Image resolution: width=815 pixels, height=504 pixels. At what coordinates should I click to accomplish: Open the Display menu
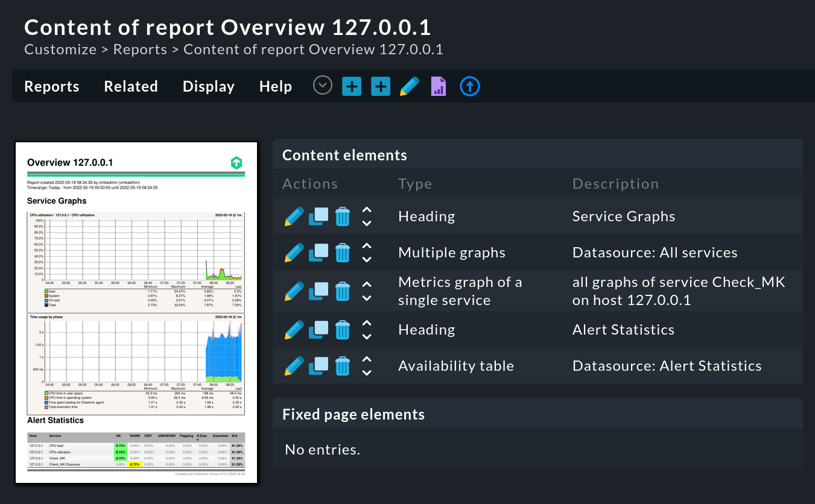click(208, 86)
